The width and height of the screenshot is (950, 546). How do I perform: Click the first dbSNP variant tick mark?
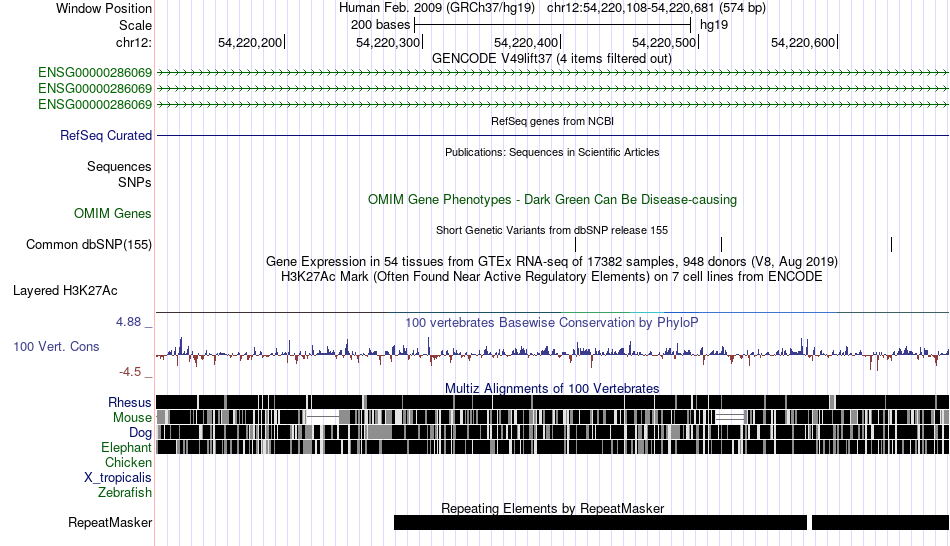point(576,244)
